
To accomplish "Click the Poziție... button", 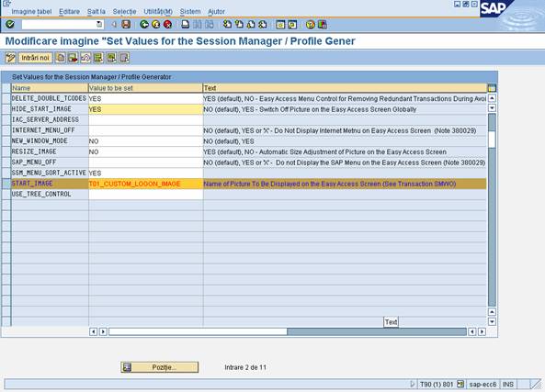I will coord(160,367).
